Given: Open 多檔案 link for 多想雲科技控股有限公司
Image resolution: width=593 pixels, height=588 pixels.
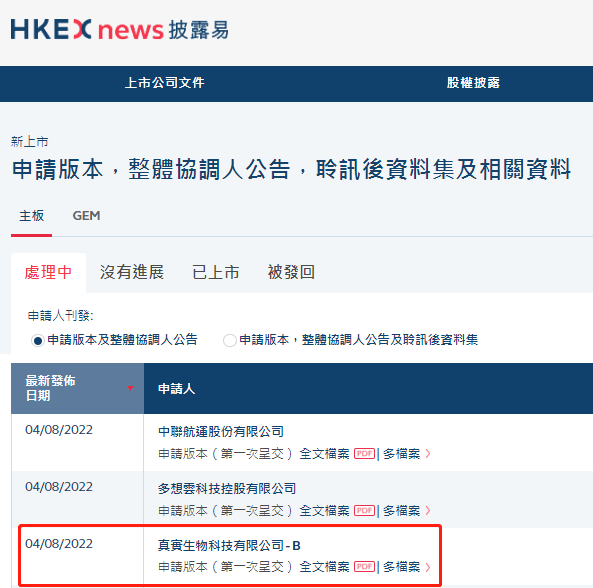Looking at the screenshot, I should tap(401, 510).
